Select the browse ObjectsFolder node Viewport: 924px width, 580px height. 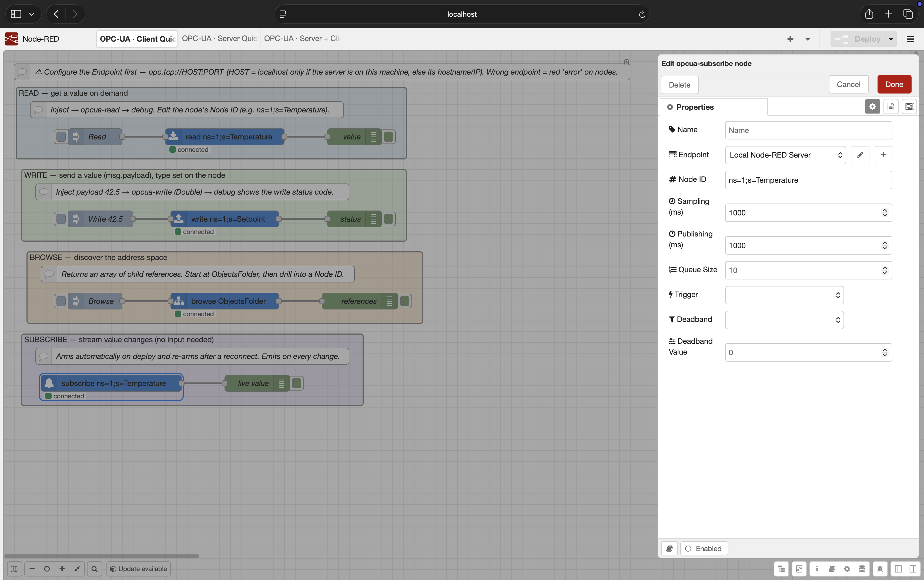[225, 301]
